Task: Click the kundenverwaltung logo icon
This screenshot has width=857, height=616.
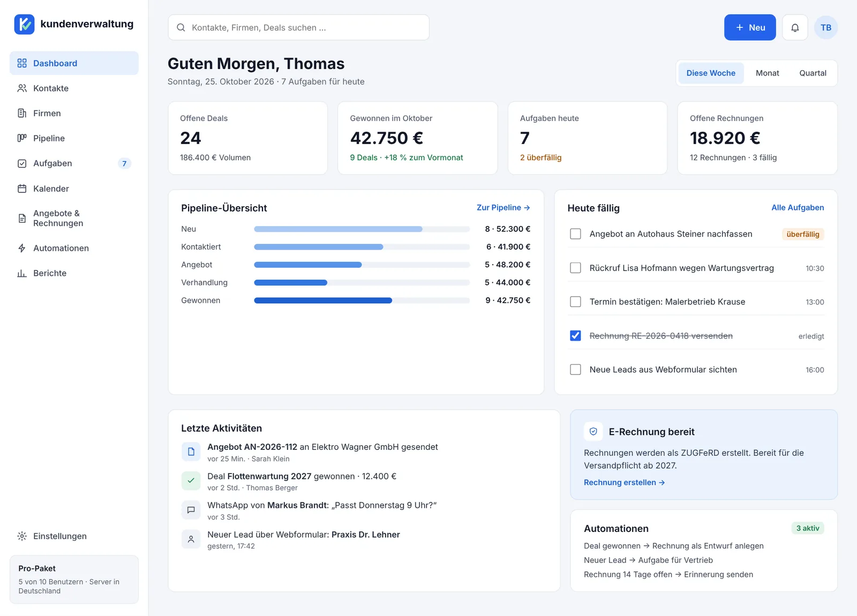Action: point(24,24)
